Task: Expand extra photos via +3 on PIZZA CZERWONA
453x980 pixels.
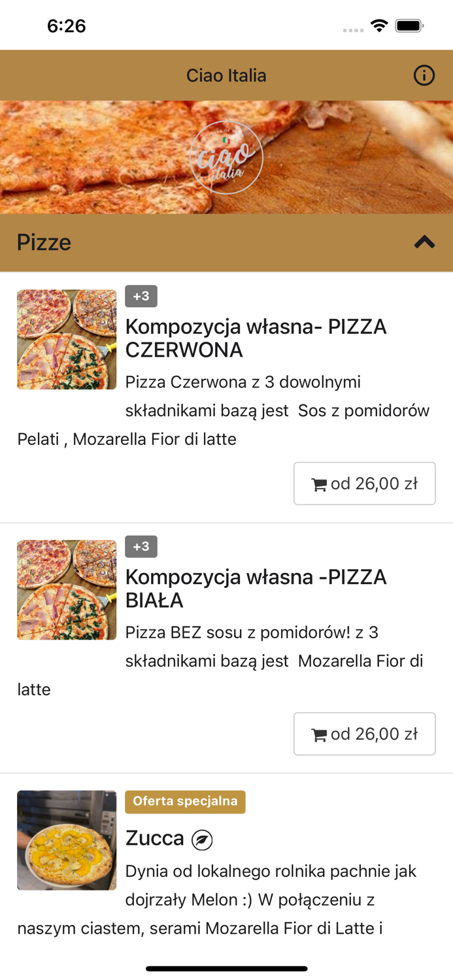Action: (x=141, y=296)
